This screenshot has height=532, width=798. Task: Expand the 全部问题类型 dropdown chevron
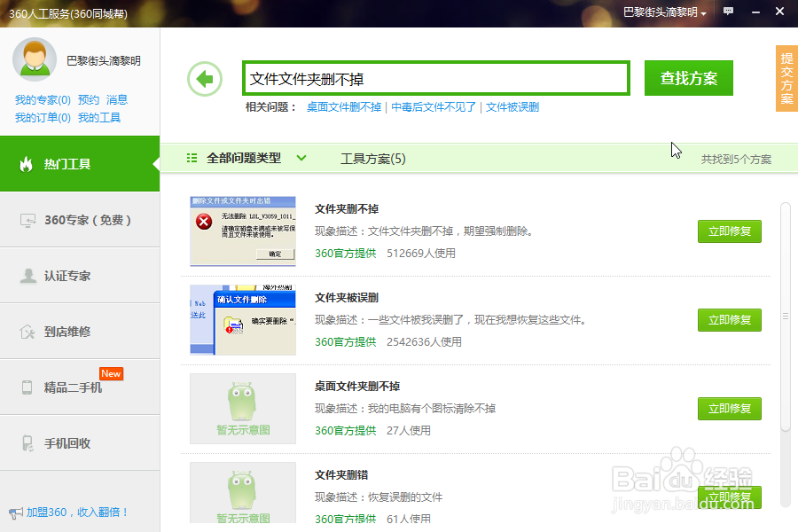click(x=301, y=159)
